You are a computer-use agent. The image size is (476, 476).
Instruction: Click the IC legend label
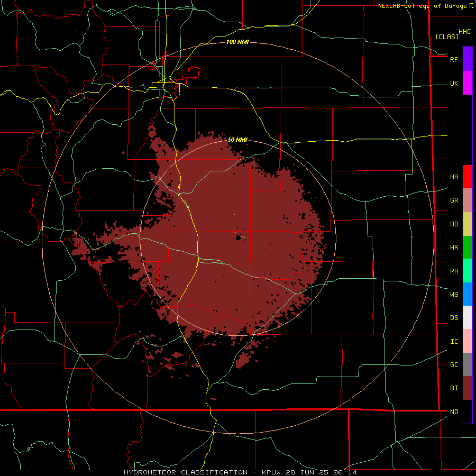(454, 342)
